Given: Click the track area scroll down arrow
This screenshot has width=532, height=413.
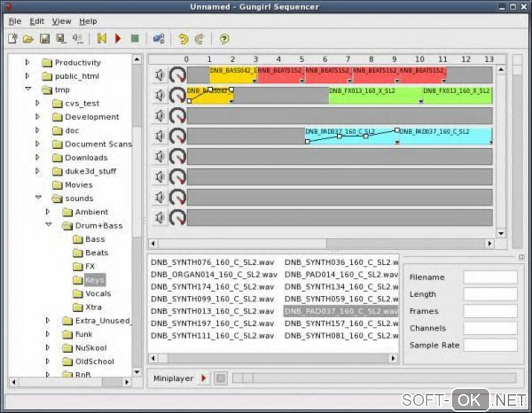Looking at the screenshot, I should (x=501, y=233).
